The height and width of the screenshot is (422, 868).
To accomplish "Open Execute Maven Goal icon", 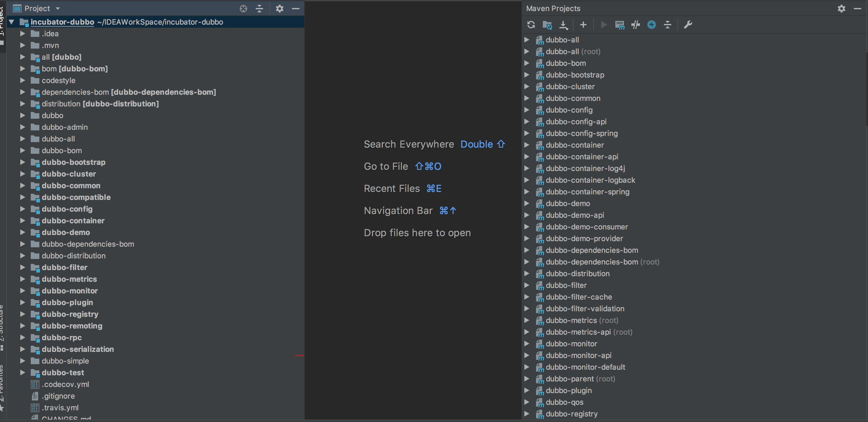I will coord(620,25).
